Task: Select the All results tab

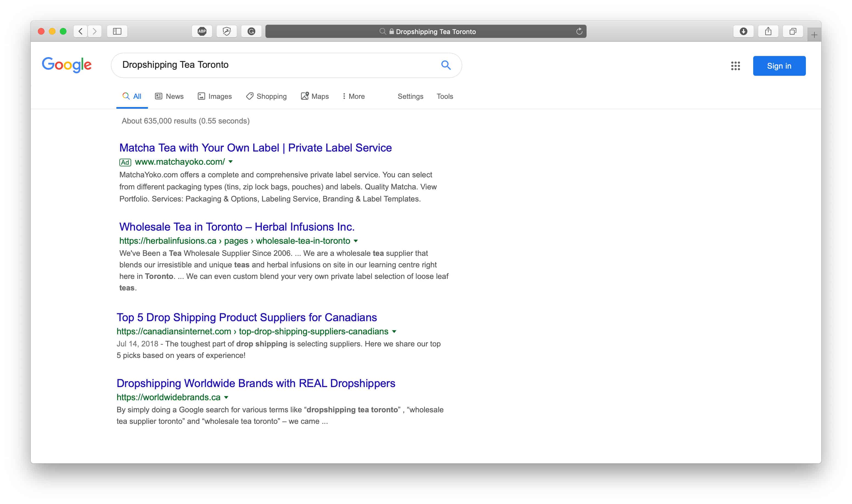Action: pos(132,96)
